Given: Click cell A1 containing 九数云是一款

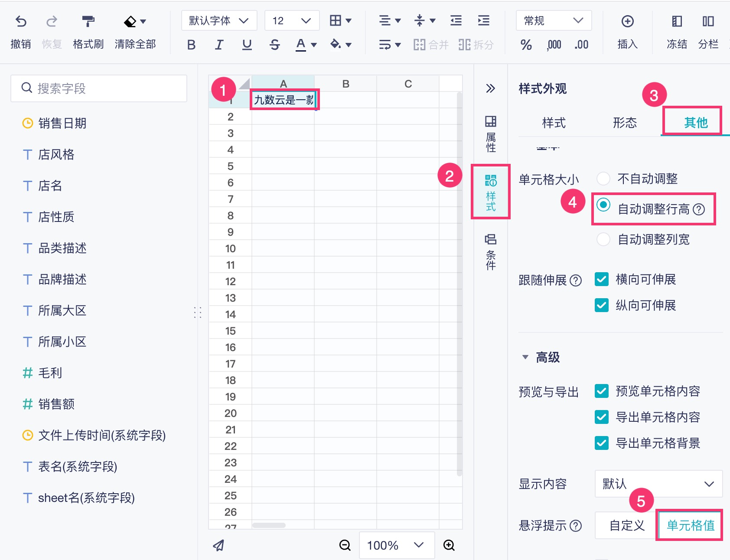Looking at the screenshot, I should coord(284,100).
